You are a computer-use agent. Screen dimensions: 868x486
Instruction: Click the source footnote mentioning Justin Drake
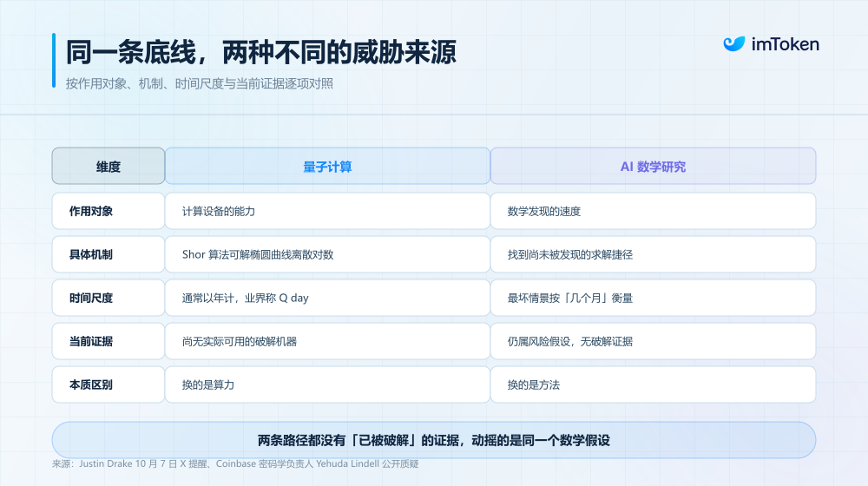pyautogui.click(x=235, y=463)
